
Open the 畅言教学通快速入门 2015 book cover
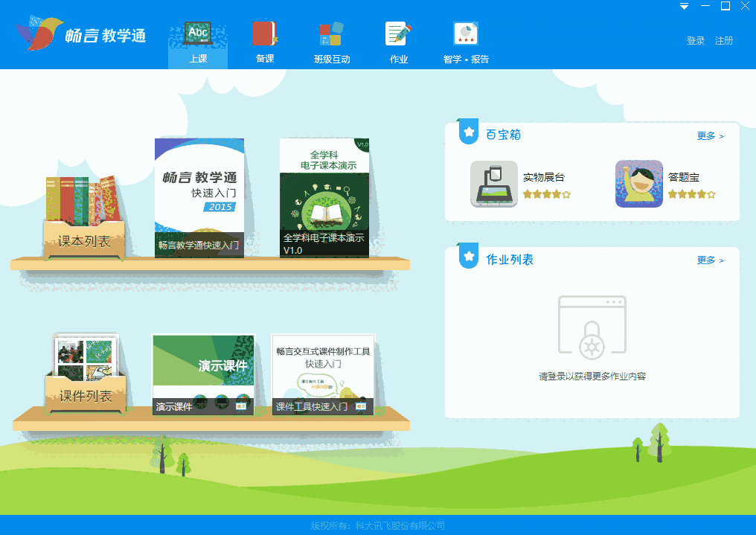pos(199,198)
